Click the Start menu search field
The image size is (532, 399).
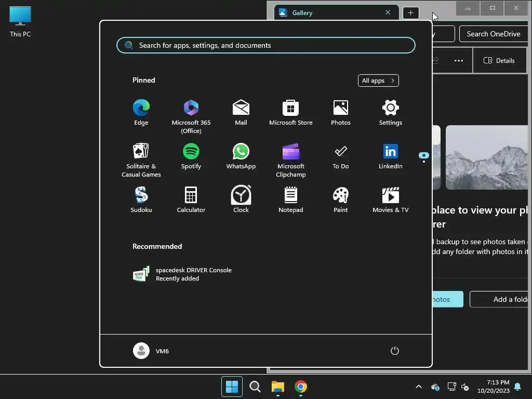click(266, 46)
